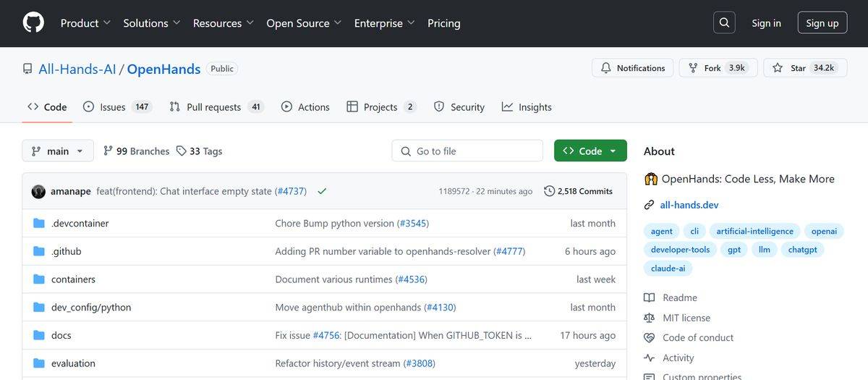Click the Star icon
868x380 pixels.
[x=778, y=68]
